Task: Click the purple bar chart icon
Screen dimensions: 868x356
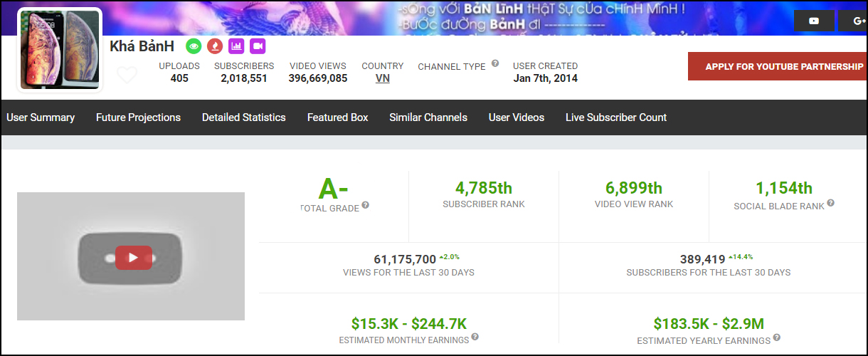Action: point(236,46)
